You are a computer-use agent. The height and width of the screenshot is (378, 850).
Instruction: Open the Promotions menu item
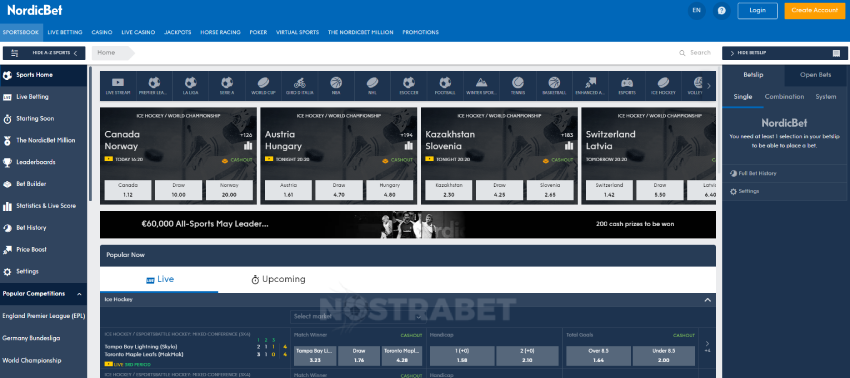point(421,33)
